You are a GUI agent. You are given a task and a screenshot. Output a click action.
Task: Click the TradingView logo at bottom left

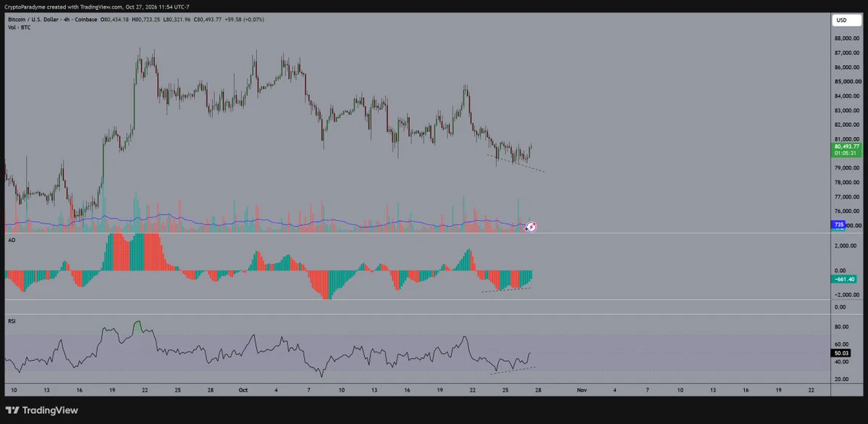pos(41,411)
